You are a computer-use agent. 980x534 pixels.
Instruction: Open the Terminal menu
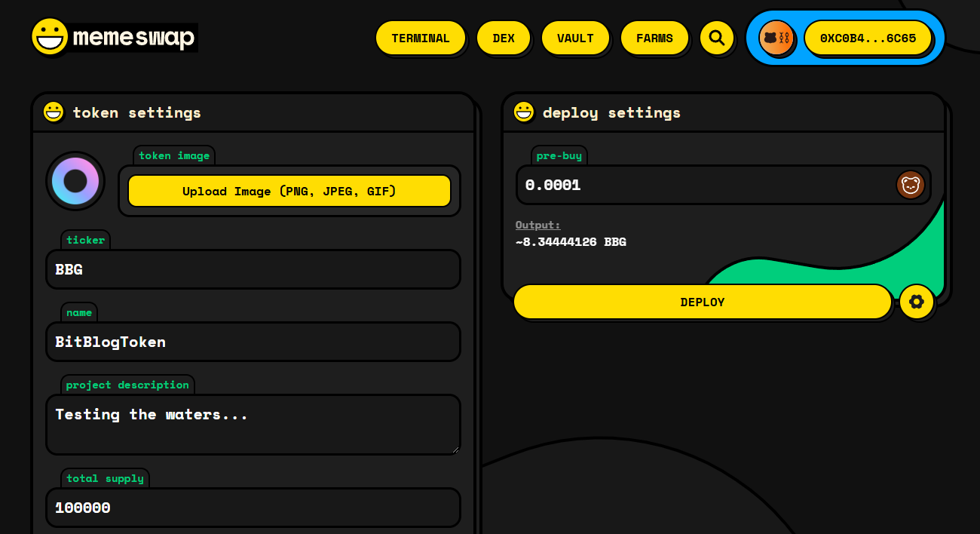tap(420, 38)
